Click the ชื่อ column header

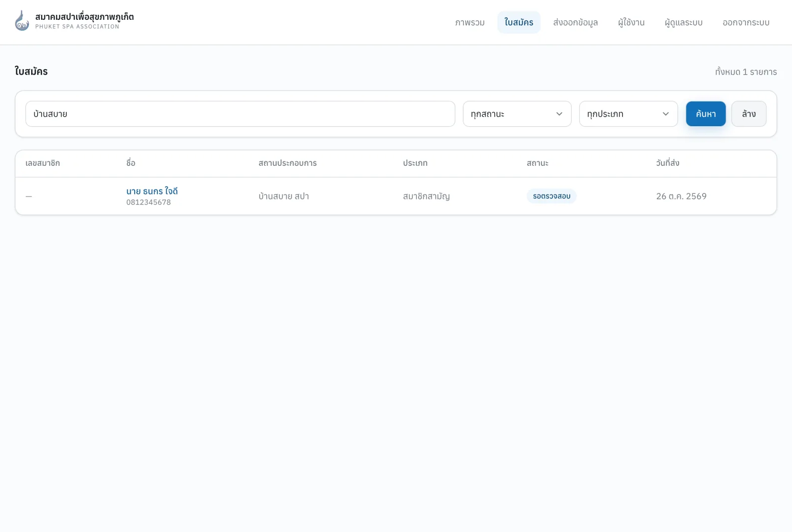click(x=131, y=163)
